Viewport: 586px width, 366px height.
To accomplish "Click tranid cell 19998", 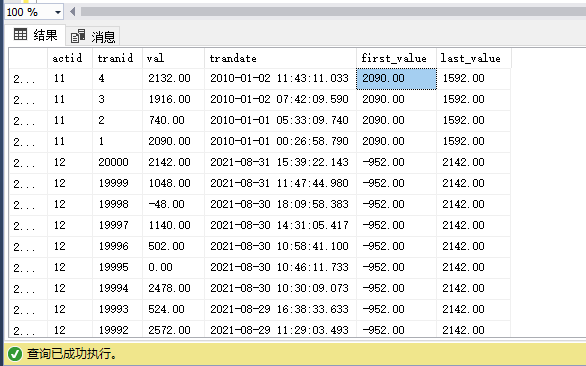I will click(x=117, y=204).
